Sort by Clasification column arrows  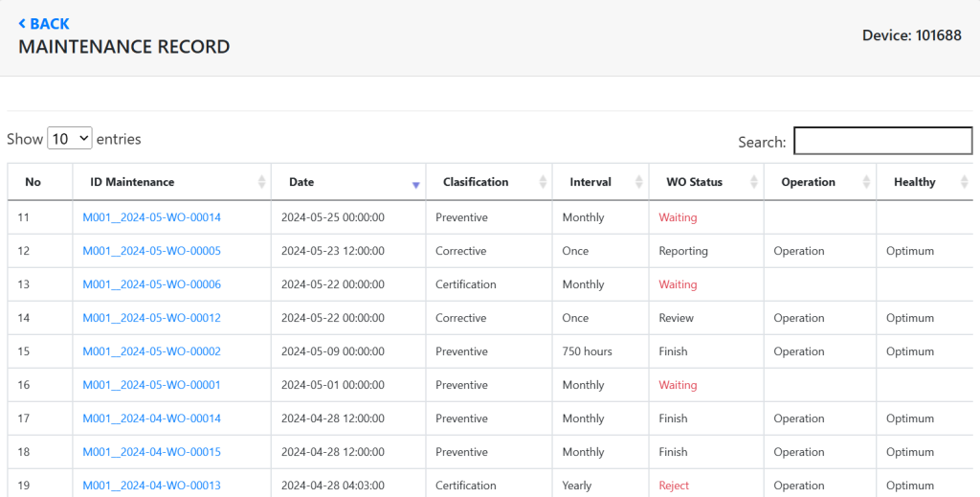[x=543, y=182]
